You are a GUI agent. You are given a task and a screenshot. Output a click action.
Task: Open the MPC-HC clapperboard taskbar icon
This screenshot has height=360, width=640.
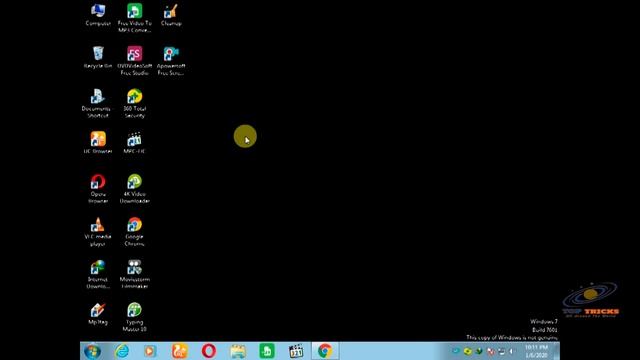[x=296, y=351]
